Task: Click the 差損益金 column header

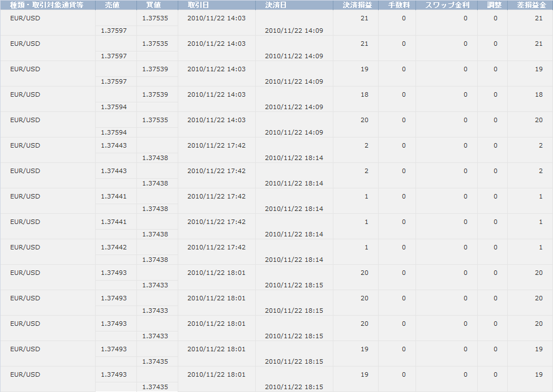Action: point(531,5)
